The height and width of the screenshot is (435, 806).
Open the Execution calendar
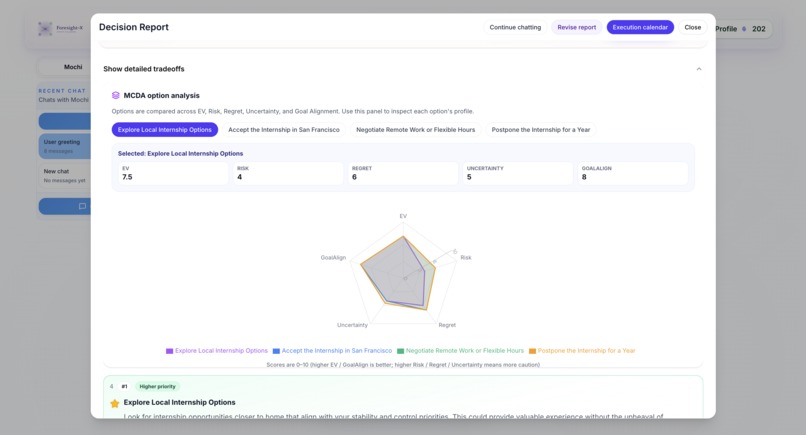(640, 27)
